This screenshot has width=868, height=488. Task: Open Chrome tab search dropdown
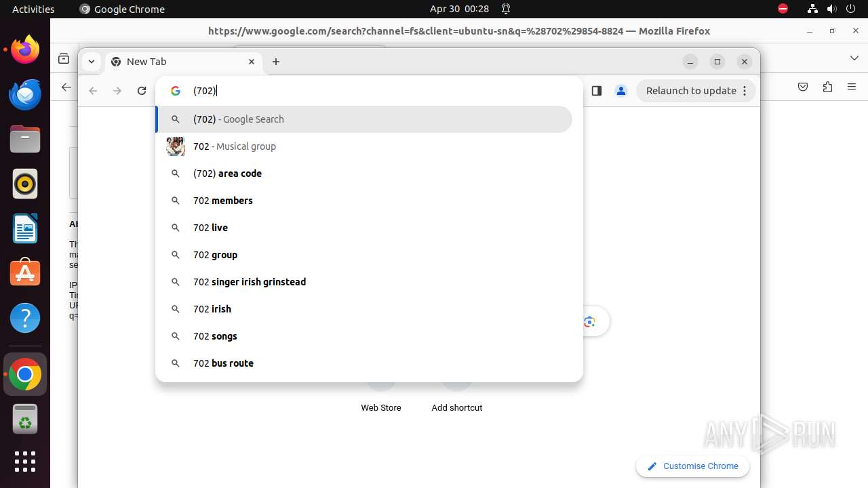[x=92, y=62]
